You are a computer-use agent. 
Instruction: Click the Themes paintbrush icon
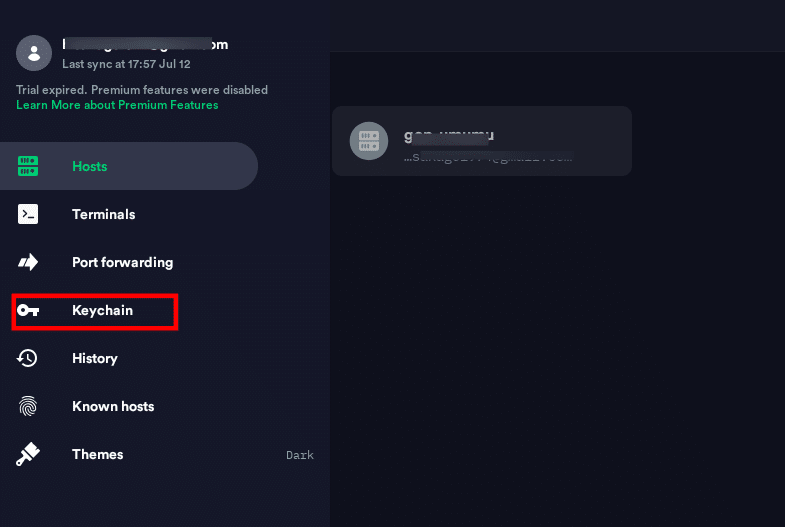[x=28, y=454]
